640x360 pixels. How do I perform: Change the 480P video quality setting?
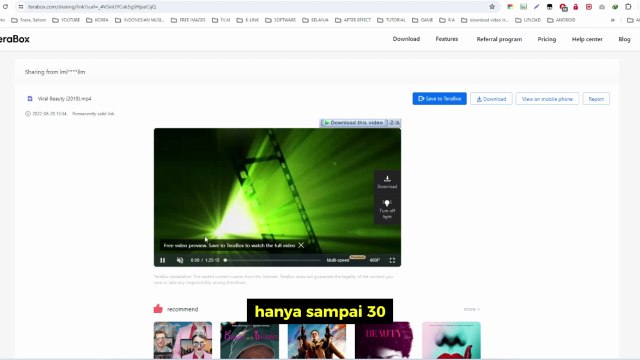coord(374,260)
